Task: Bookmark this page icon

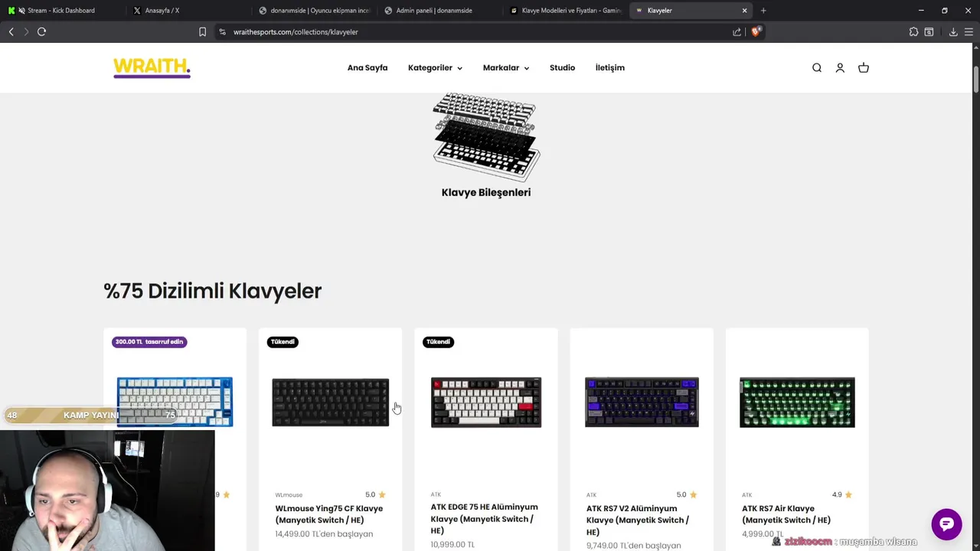Action: point(202,32)
